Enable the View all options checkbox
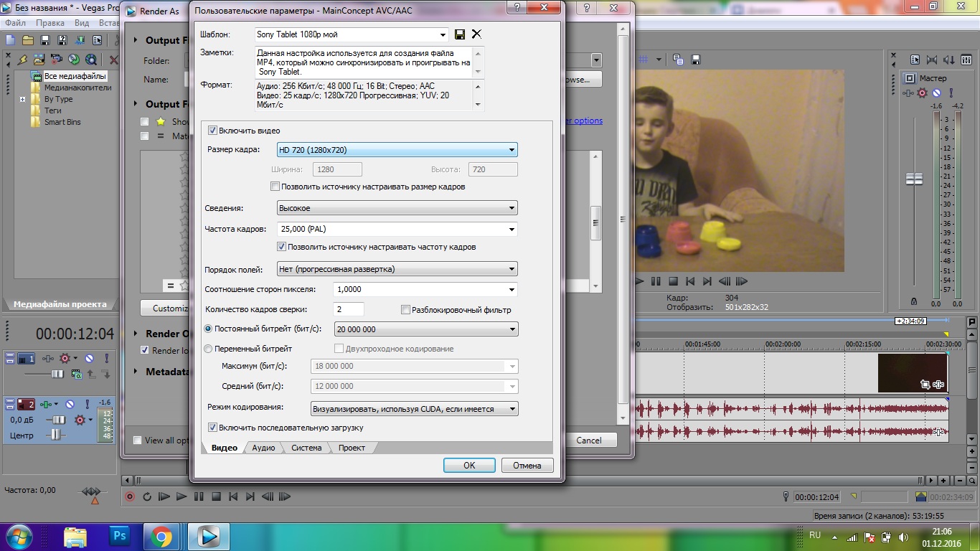The width and height of the screenshot is (980, 551). click(x=138, y=441)
